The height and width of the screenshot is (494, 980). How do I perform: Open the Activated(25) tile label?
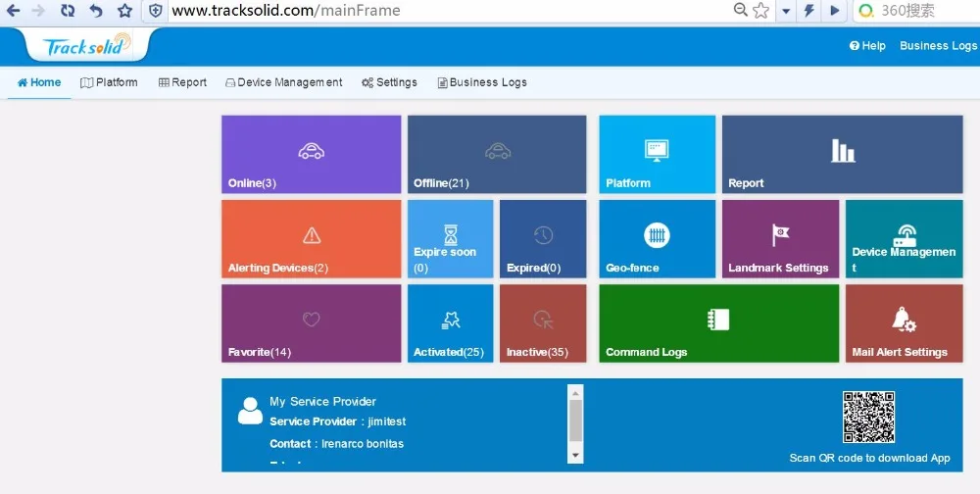pos(449,353)
